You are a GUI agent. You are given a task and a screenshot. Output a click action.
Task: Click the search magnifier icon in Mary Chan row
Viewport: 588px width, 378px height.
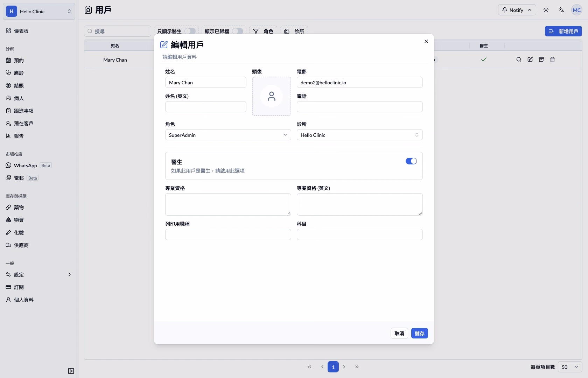[x=519, y=59]
